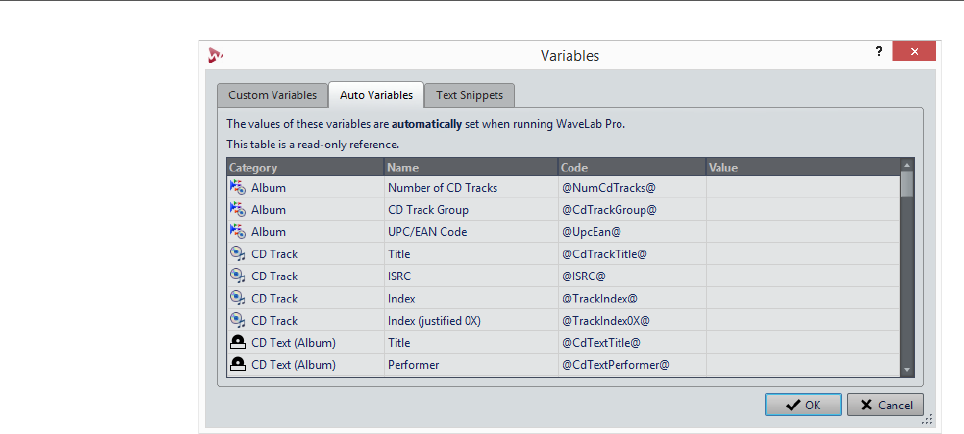Click the Album icon beside Number of CD Tracks
Image resolution: width=964 pixels, height=434 pixels.
click(238, 187)
